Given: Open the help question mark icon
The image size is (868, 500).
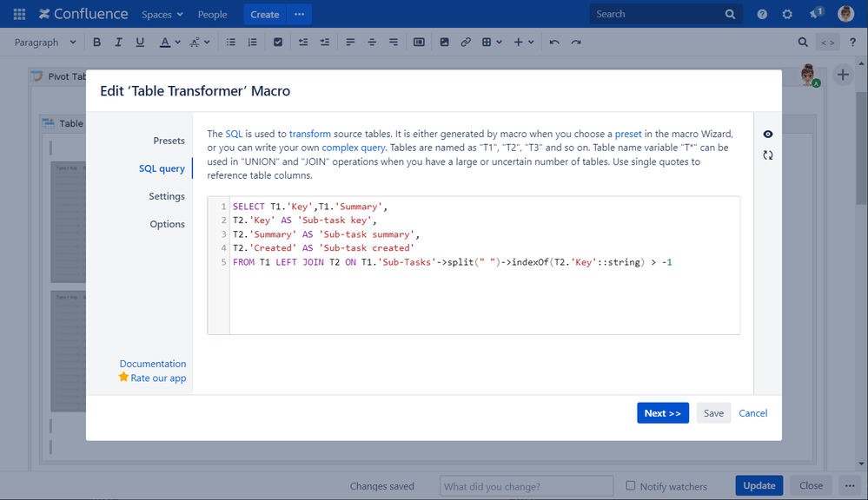Looking at the screenshot, I should 762,14.
